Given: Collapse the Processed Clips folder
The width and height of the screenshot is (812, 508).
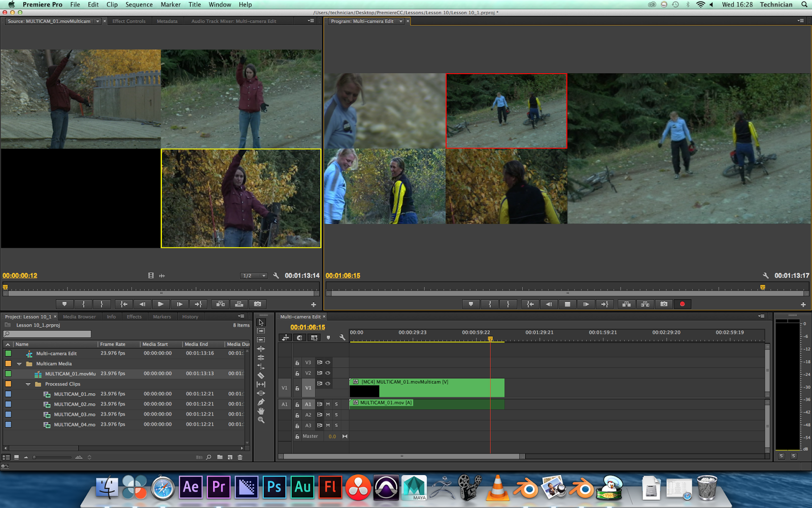Looking at the screenshot, I should 29,384.
